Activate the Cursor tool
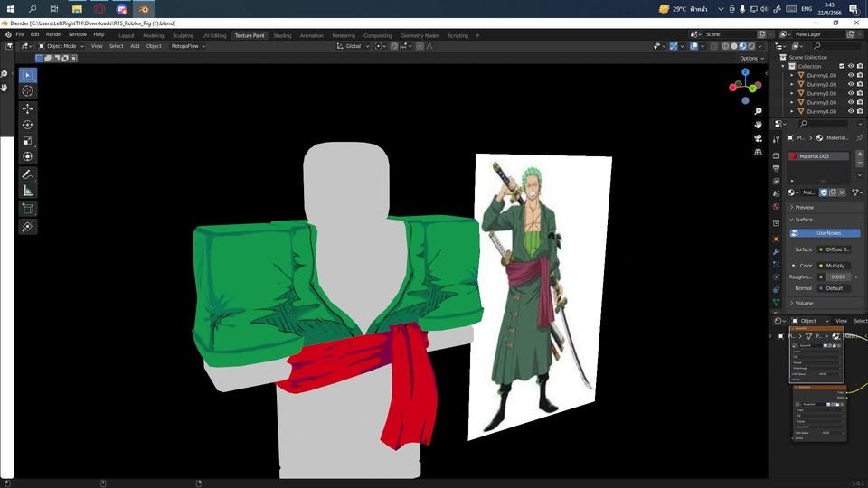 28,90
